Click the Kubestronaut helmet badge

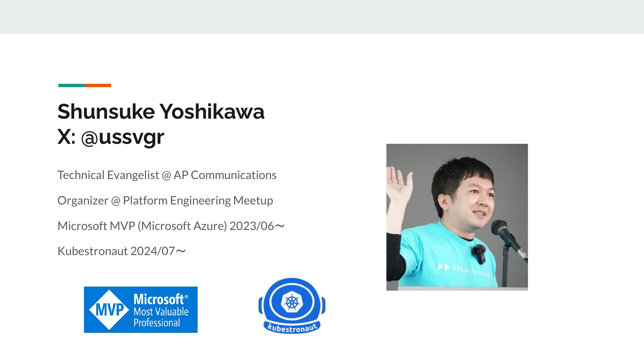(x=292, y=306)
